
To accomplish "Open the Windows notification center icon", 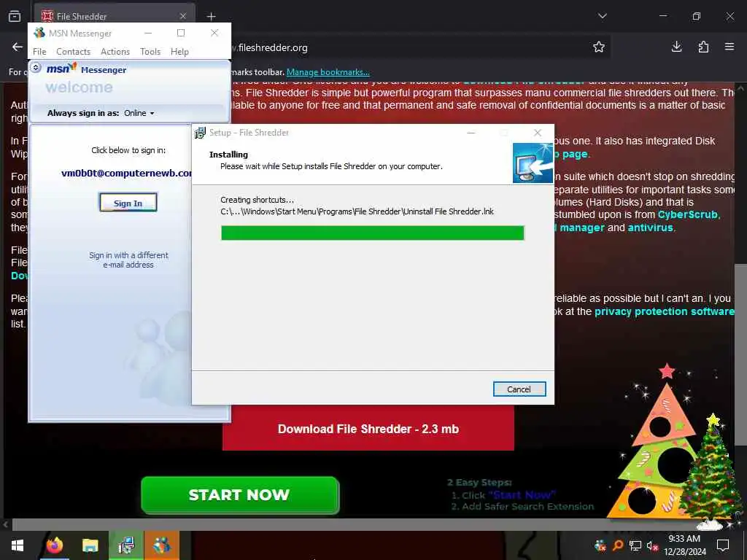I will click(x=723, y=545).
